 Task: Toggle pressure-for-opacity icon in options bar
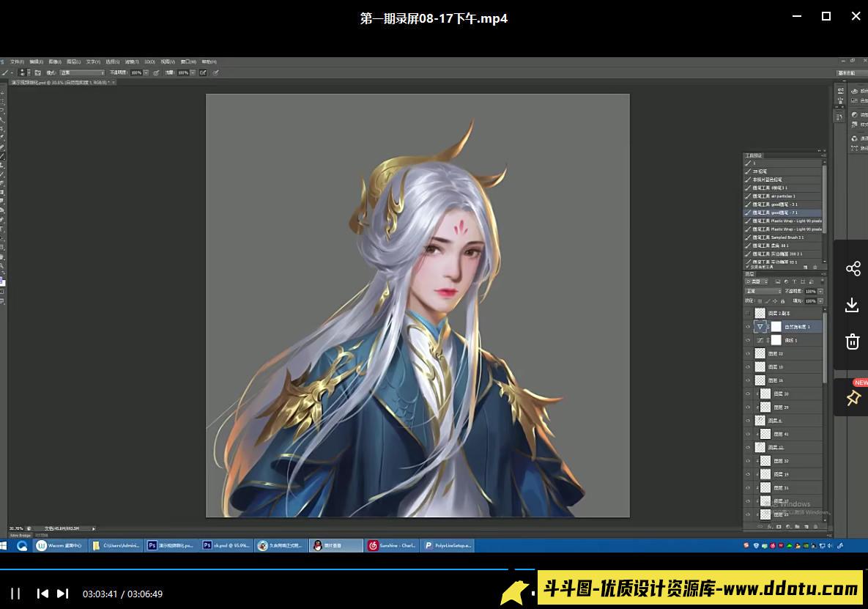pos(156,73)
